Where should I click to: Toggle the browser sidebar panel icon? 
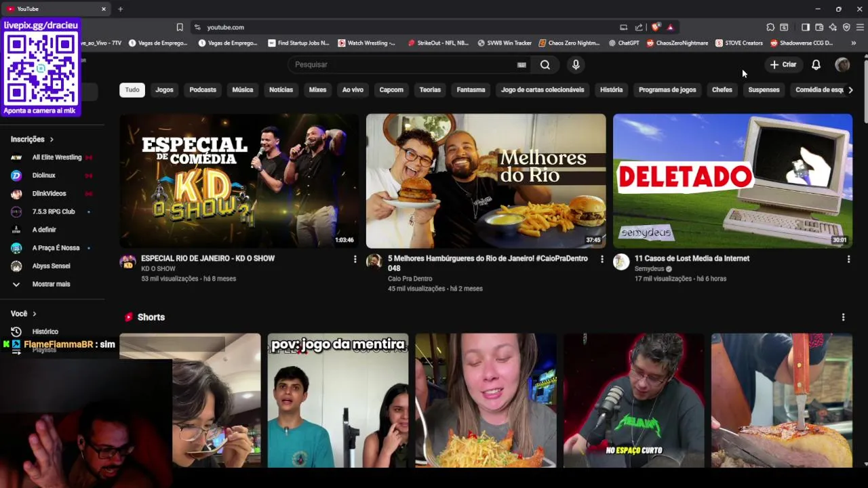pyautogui.click(x=806, y=27)
